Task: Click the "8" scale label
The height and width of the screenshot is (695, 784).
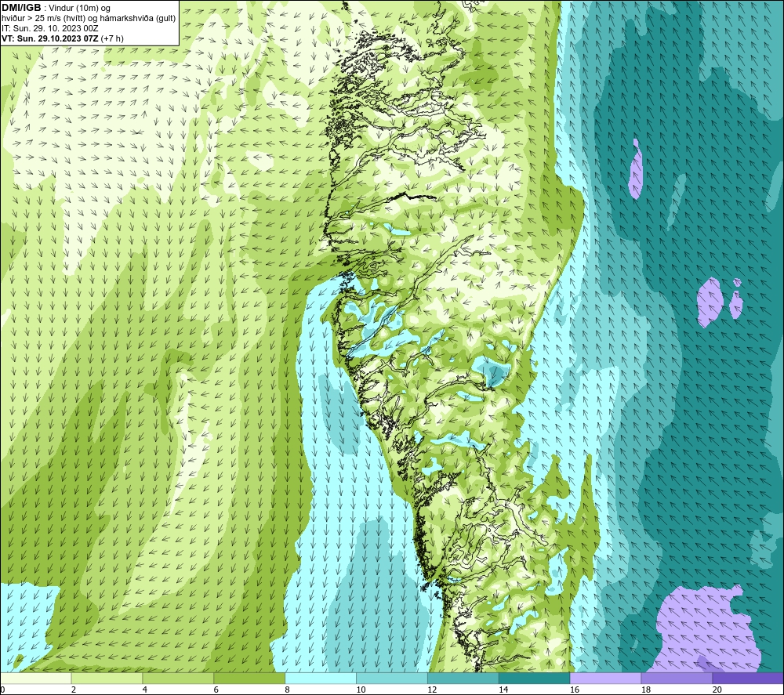Action: tap(288, 690)
